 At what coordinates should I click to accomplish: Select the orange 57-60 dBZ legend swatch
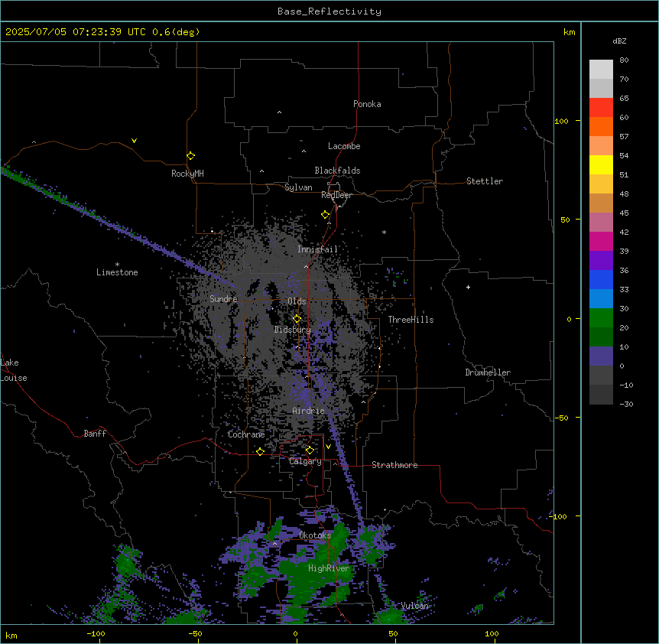(x=601, y=126)
